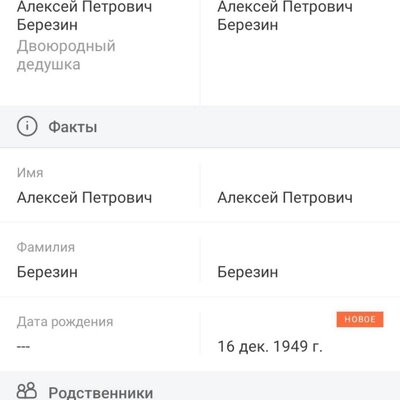
Task: Click the left Алексей Петрович Березин profile name
Action: click(84, 16)
